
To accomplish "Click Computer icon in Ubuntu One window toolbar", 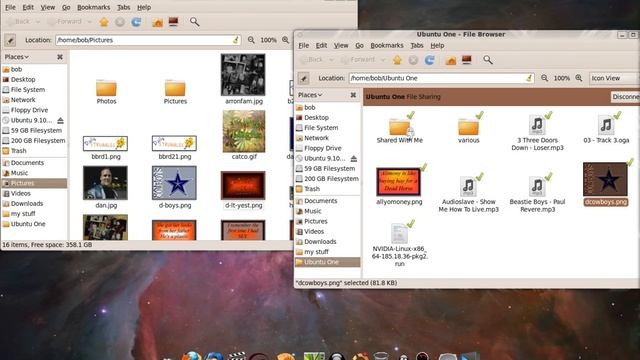I will [467, 60].
